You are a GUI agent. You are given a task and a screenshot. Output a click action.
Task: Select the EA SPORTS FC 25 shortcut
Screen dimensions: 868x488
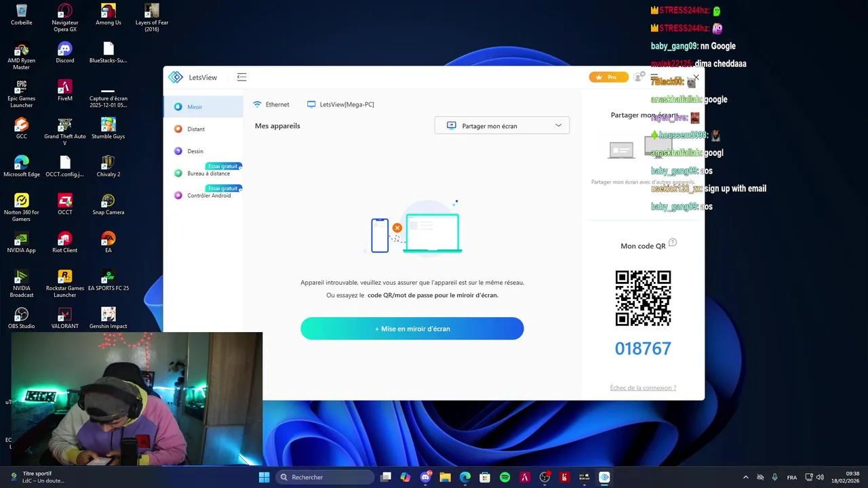(x=108, y=281)
